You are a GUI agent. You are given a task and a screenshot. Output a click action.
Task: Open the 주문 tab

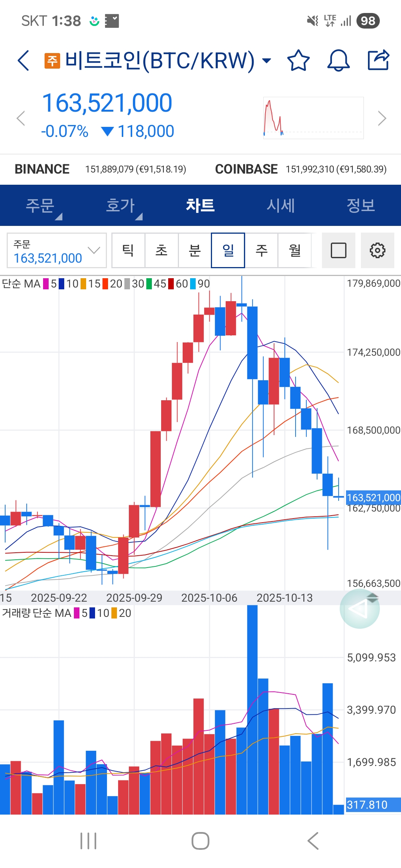(40, 206)
